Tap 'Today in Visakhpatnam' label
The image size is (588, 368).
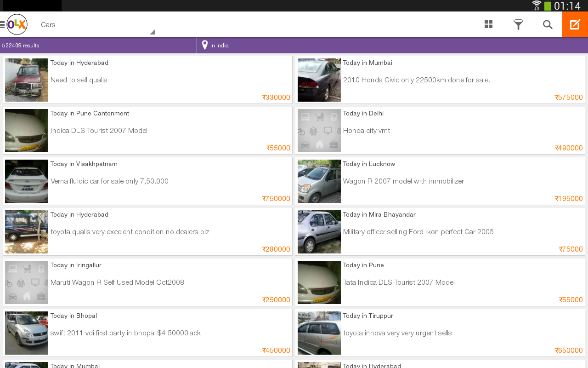[84, 164]
